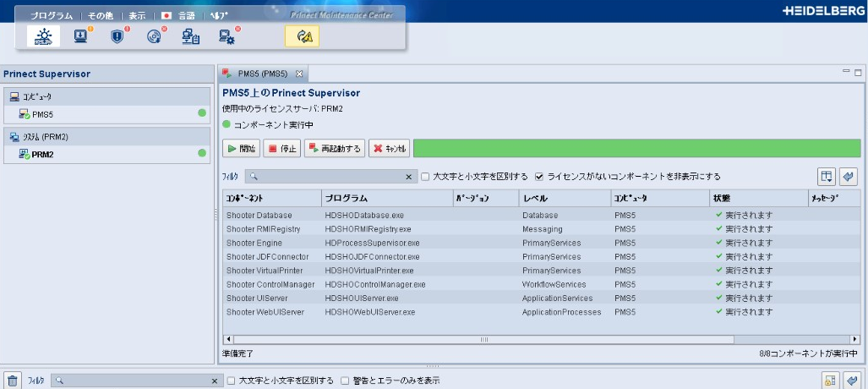Click the Japan flag language icon
The height and width of the screenshot is (389, 868).
(166, 16)
